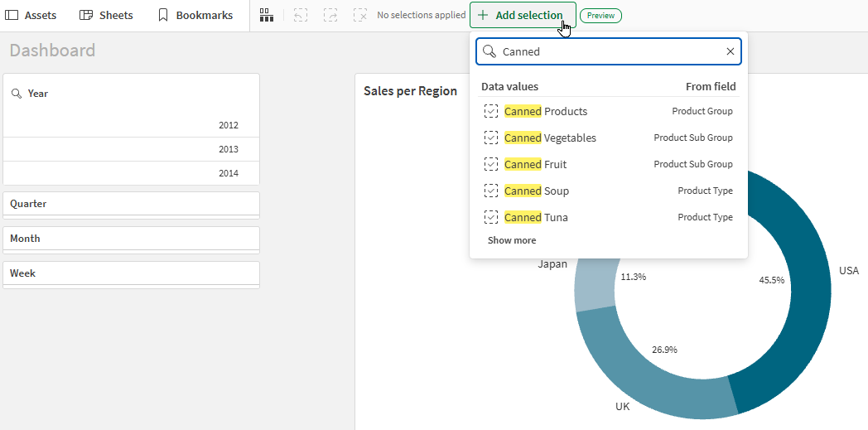
Task: Expand the Month filter pane
Action: 131,239
